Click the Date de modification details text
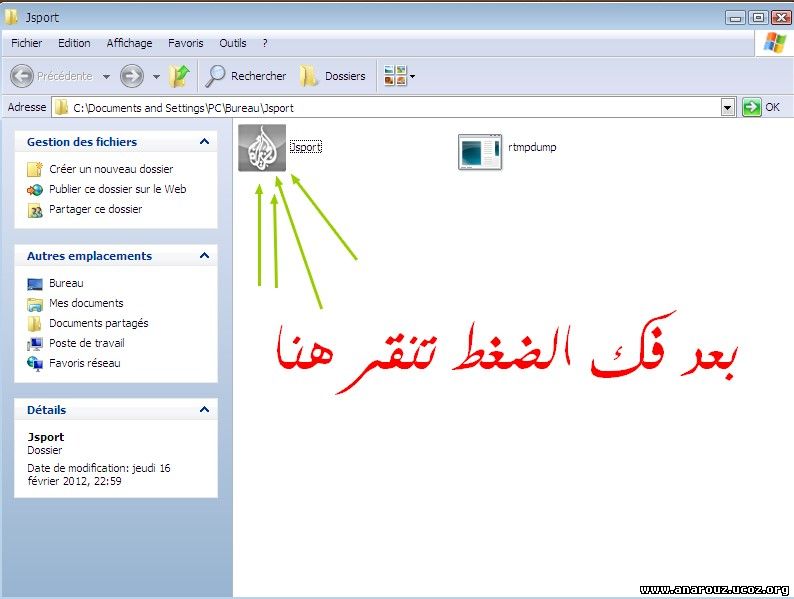794x599 pixels. click(99, 474)
